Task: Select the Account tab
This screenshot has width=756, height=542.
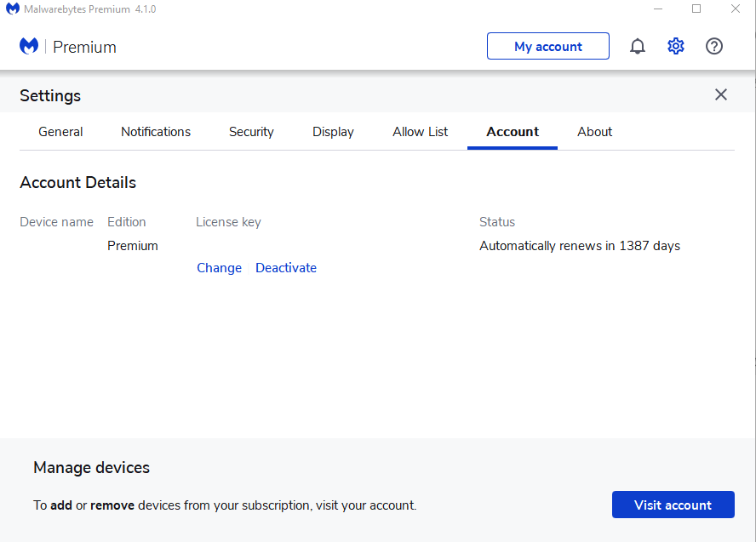Action: [x=513, y=132]
